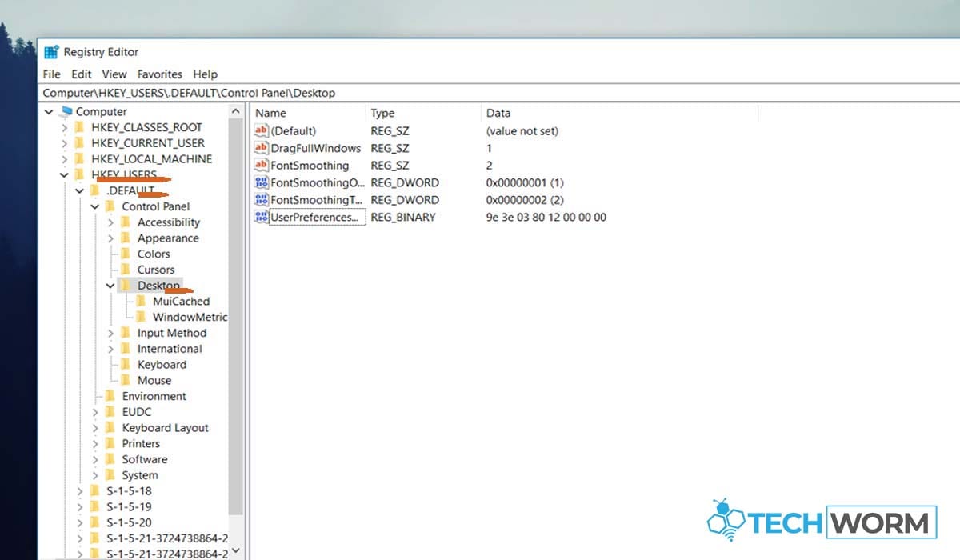Click the Mouse folder icon

point(126,380)
